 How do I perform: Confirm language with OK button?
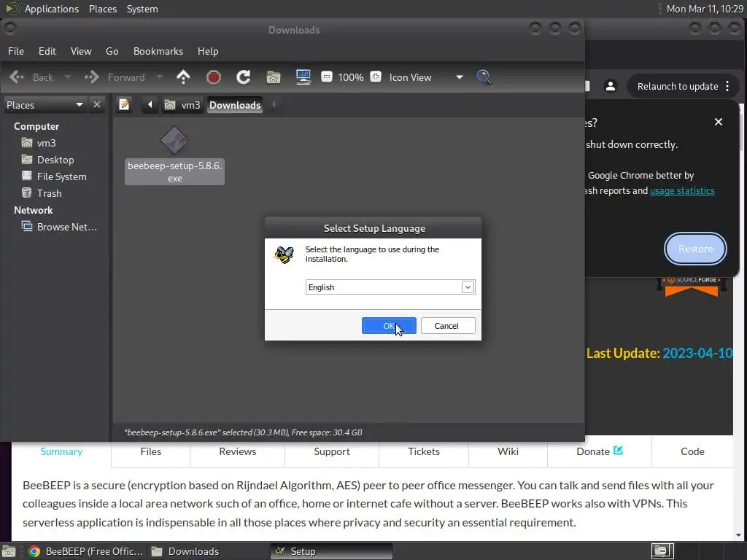389,326
